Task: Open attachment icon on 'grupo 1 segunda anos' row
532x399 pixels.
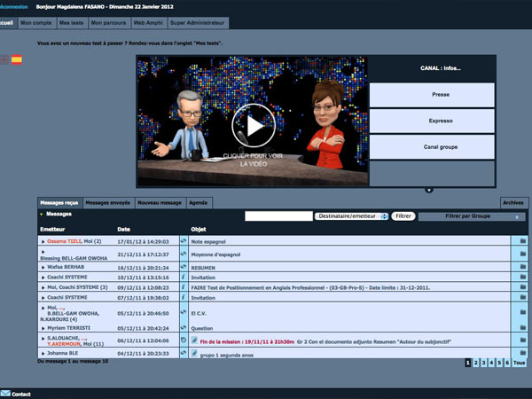Action: (x=194, y=353)
